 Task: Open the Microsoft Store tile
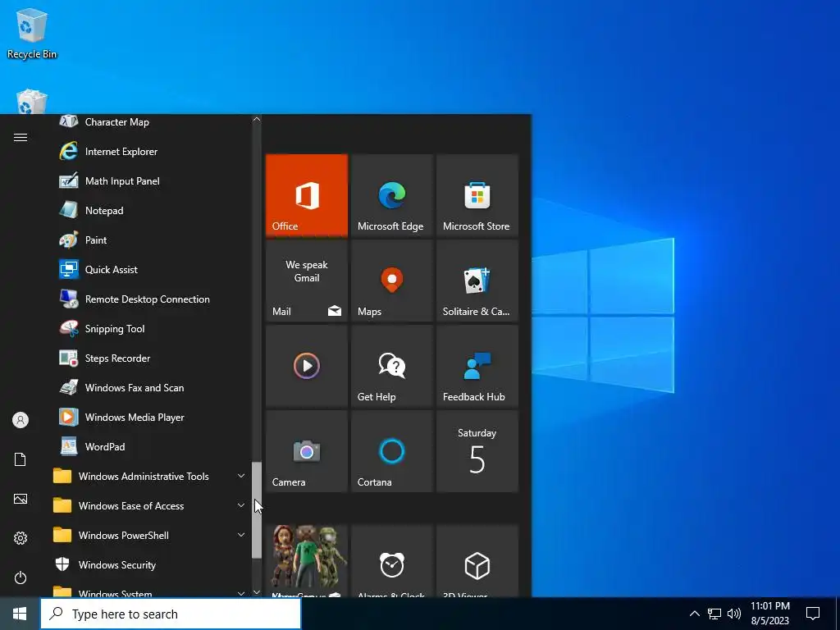click(x=477, y=195)
